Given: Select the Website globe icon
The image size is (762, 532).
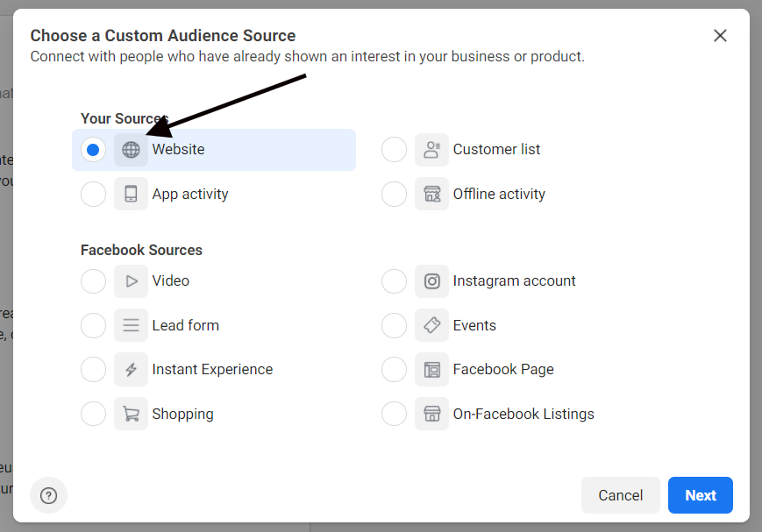Looking at the screenshot, I should (x=131, y=149).
